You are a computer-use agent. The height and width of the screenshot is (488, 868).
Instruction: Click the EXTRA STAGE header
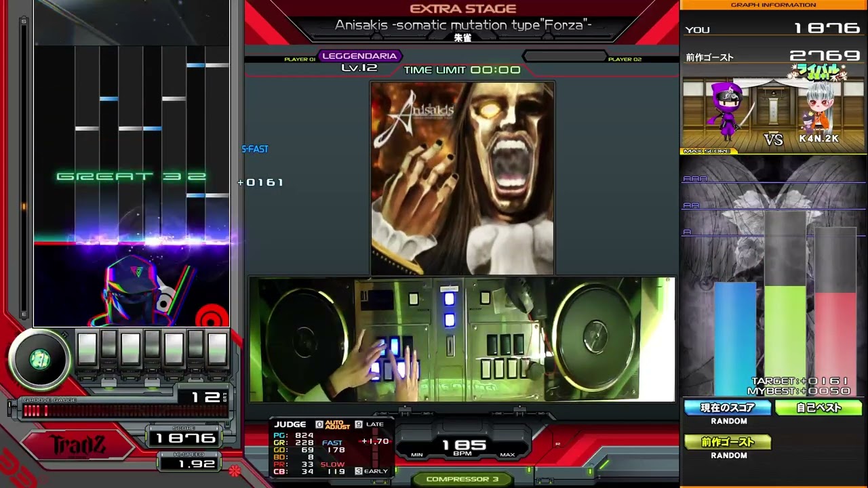point(463,9)
